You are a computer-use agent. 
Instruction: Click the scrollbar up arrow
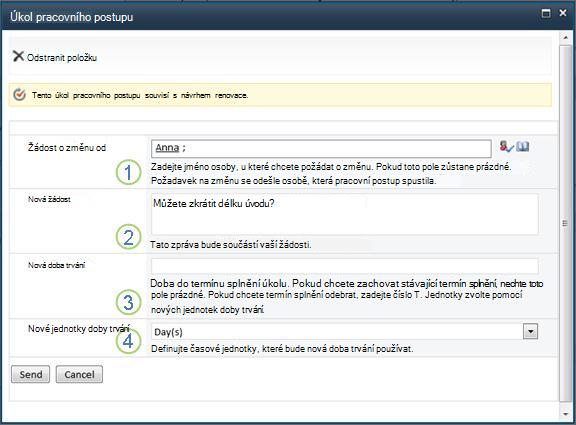click(x=565, y=38)
